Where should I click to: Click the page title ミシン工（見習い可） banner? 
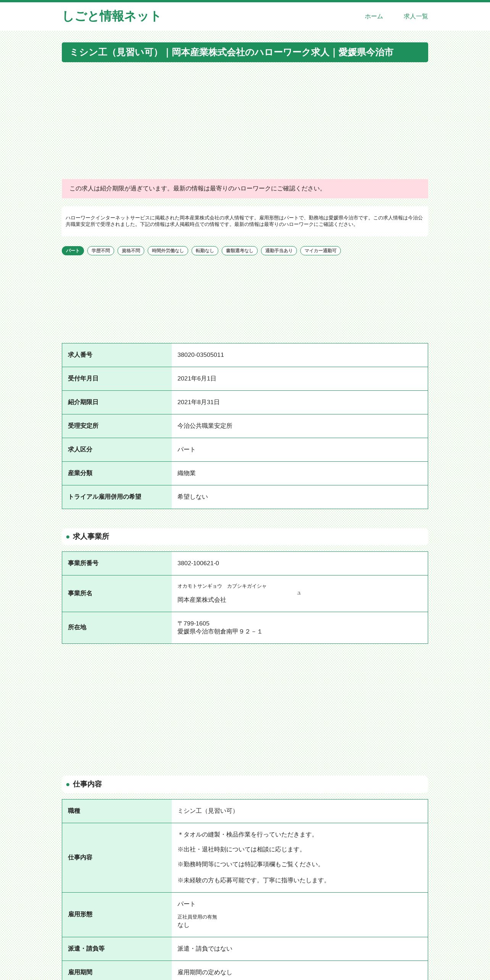[x=245, y=52]
